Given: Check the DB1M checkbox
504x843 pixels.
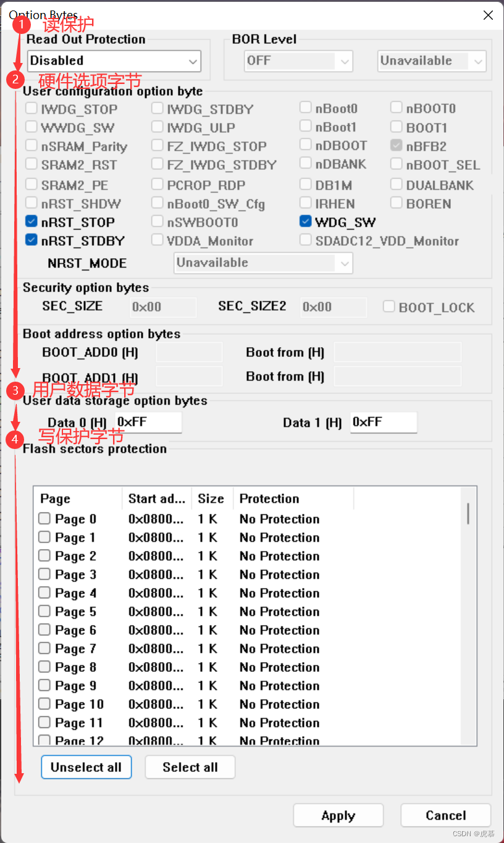Looking at the screenshot, I should (x=305, y=183).
